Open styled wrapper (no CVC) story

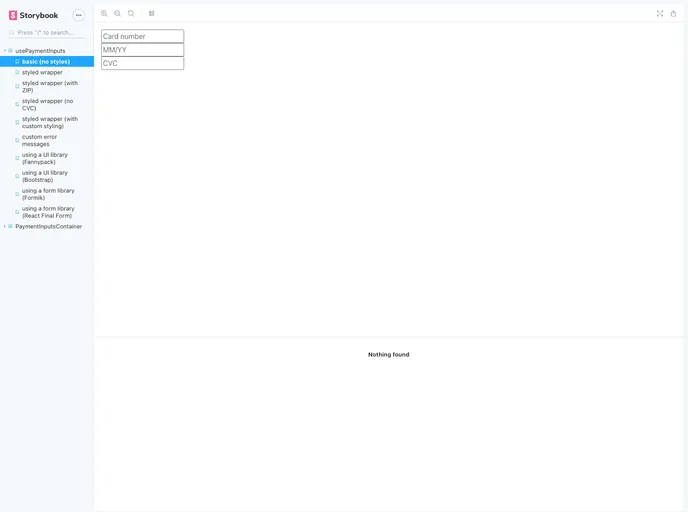click(x=47, y=105)
